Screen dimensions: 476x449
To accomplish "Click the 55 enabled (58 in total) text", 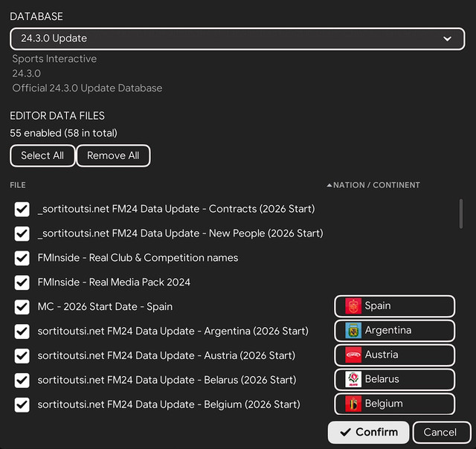I will (63, 133).
